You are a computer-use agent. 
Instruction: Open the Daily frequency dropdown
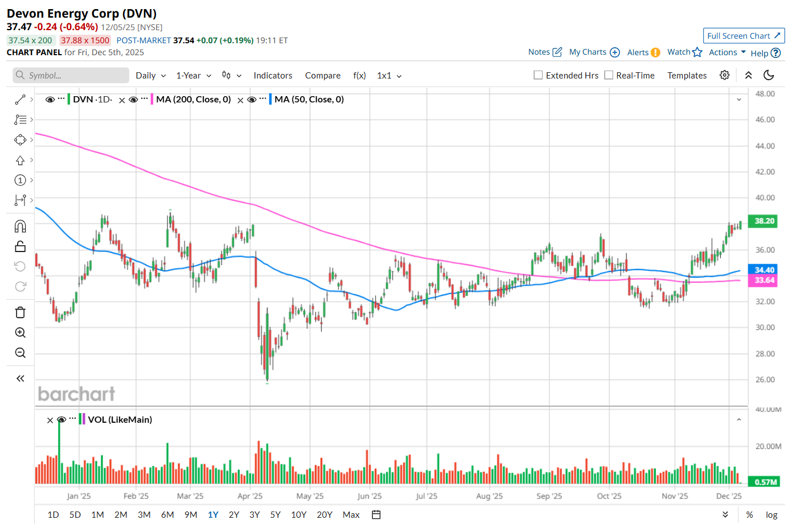point(151,76)
